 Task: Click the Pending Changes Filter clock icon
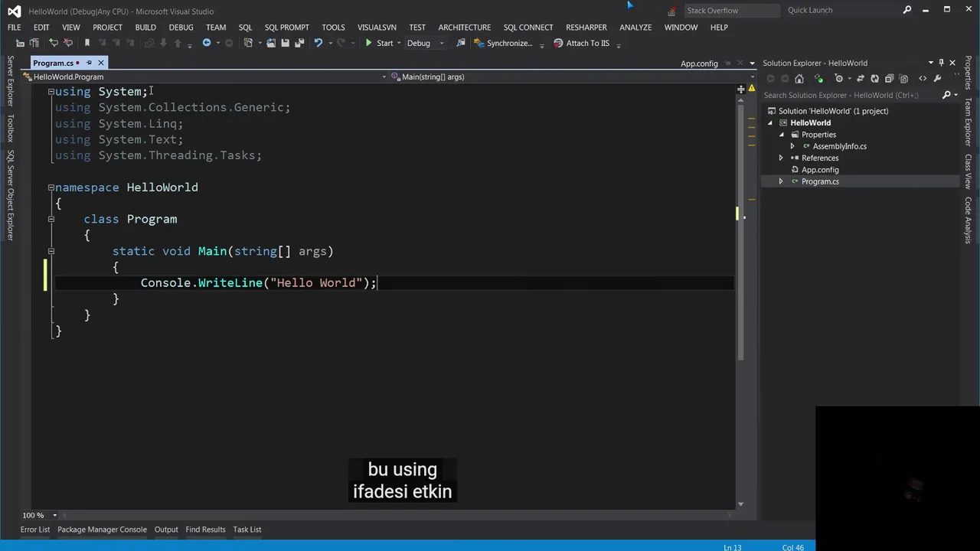click(839, 78)
